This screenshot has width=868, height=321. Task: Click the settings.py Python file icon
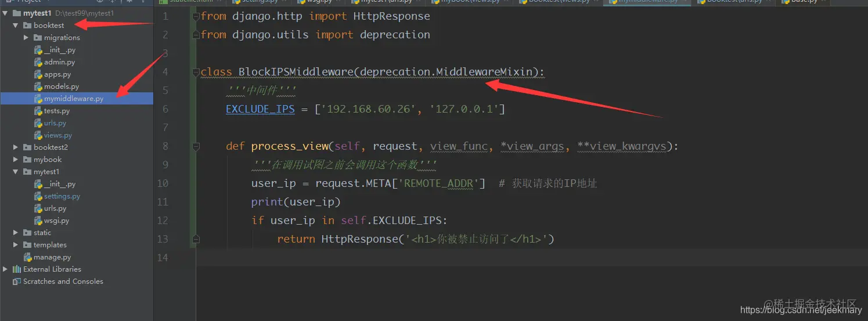coord(38,196)
